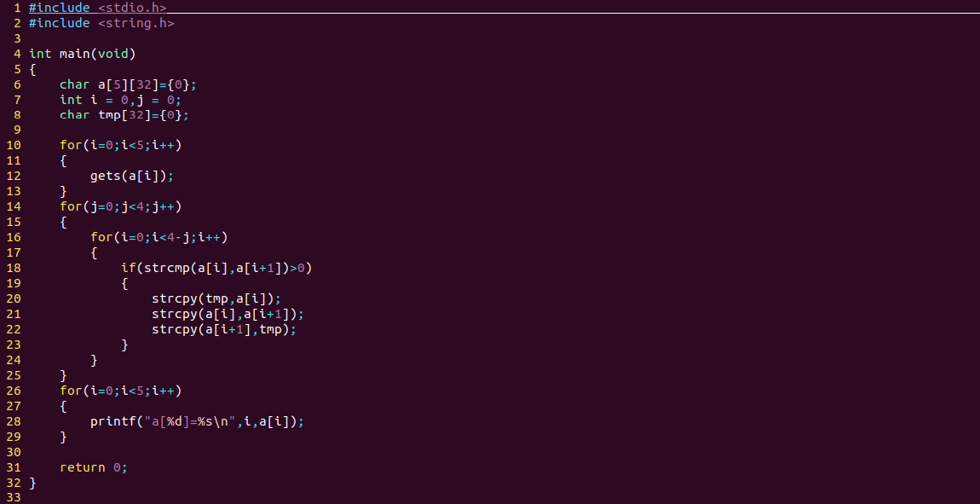Image resolution: width=980 pixels, height=504 pixels.
Task: Click line number 18 in the gutter
Action: [x=13, y=269]
